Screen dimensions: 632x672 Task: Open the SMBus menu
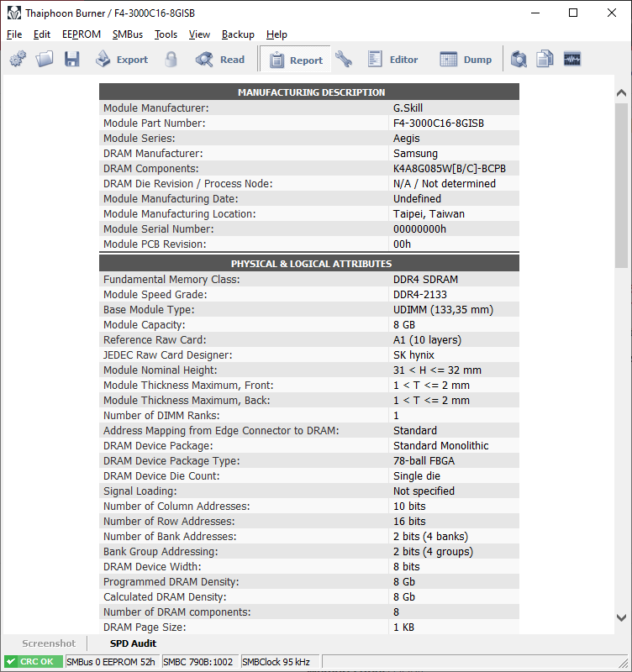128,34
